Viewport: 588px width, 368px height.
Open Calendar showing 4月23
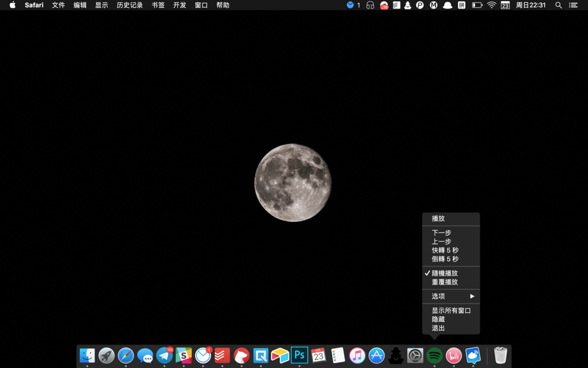pyautogui.click(x=319, y=355)
